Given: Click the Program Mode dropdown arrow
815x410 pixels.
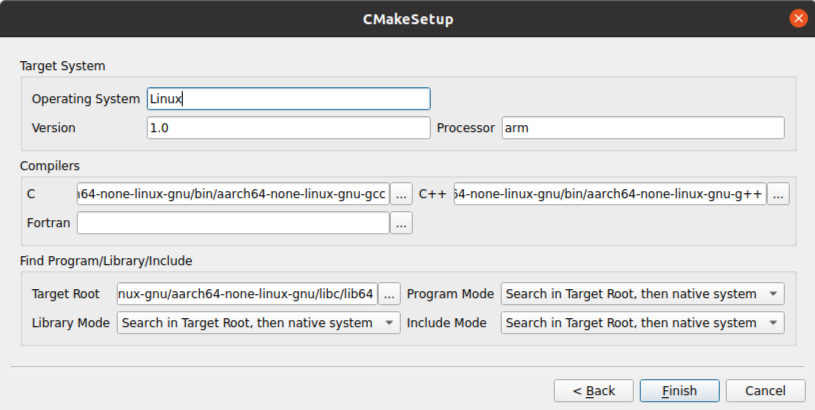Looking at the screenshot, I should 773,294.
